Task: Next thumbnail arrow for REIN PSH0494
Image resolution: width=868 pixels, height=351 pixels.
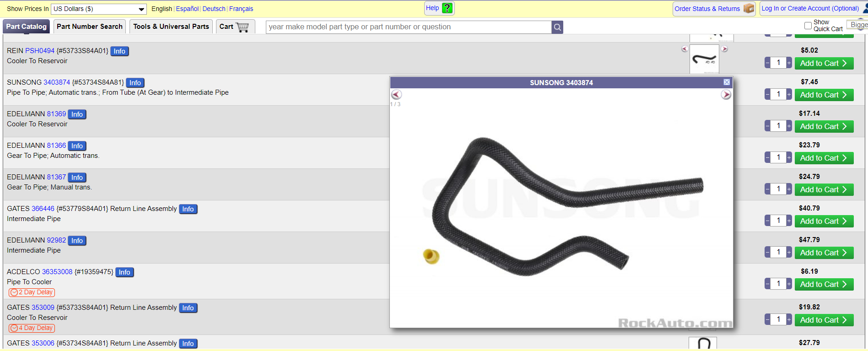Action: [724, 49]
